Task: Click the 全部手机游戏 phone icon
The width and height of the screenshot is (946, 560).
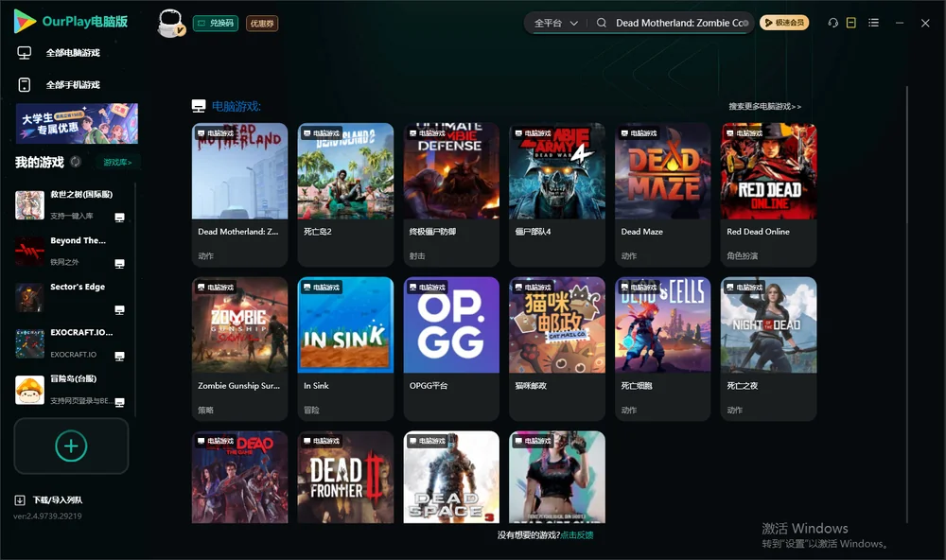Action: click(25, 85)
